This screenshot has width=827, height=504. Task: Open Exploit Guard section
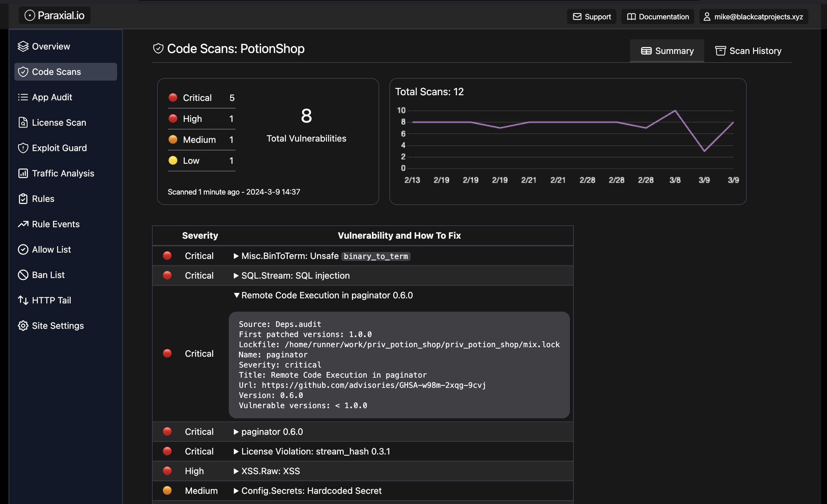click(x=65, y=148)
